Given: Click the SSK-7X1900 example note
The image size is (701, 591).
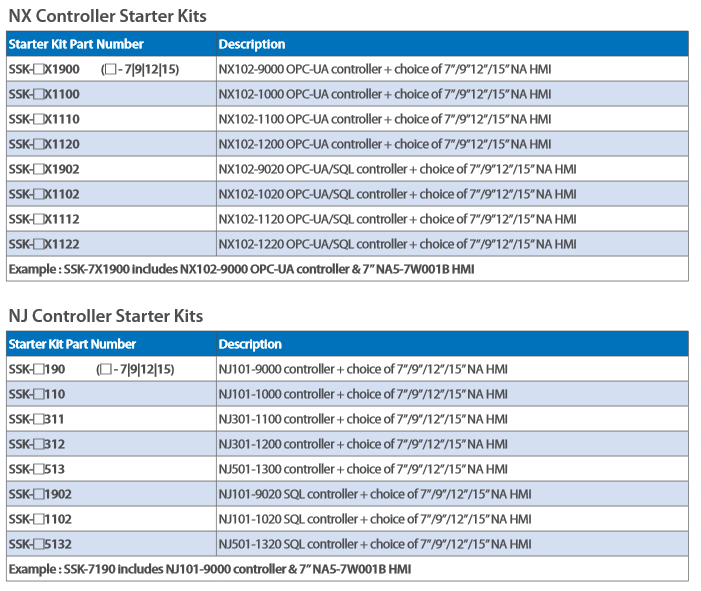Looking at the screenshot, I should [241, 269].
